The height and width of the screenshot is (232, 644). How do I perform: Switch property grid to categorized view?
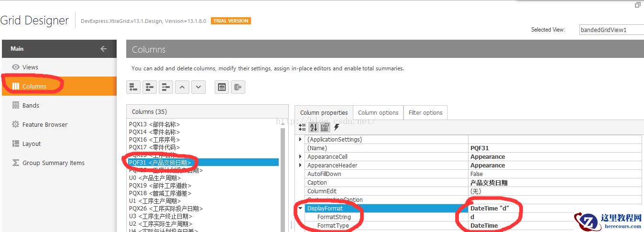[302, 127]
